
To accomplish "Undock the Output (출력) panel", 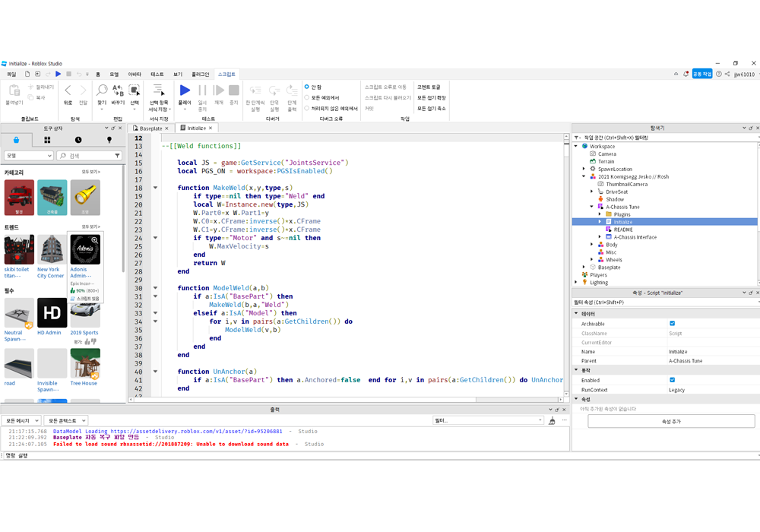I will click(x=557, y=410).
